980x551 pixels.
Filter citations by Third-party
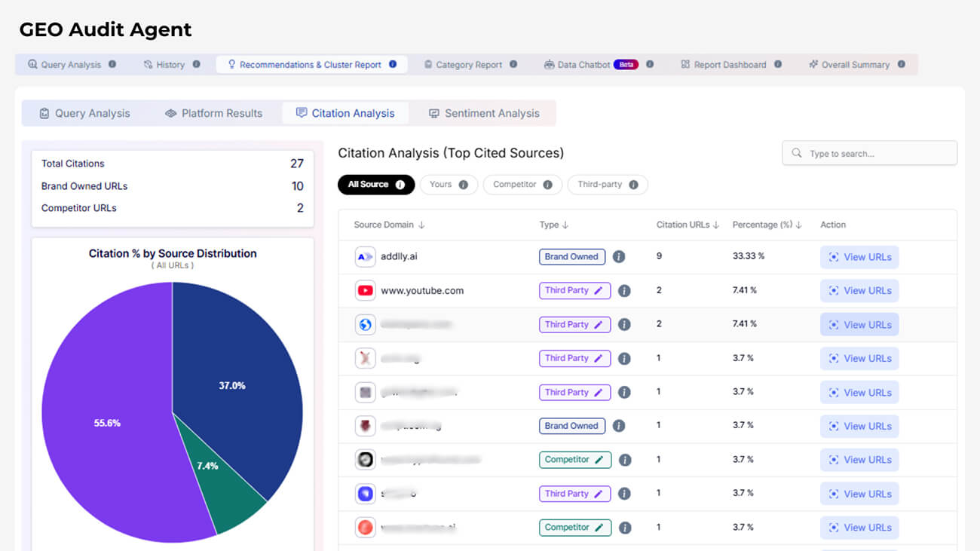(x=608, y=185)
